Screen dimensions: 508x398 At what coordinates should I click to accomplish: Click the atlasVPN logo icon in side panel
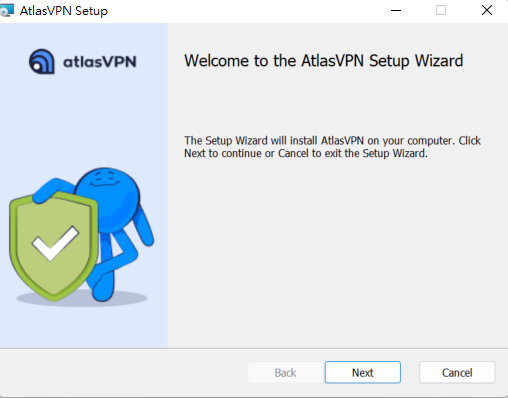42,62
